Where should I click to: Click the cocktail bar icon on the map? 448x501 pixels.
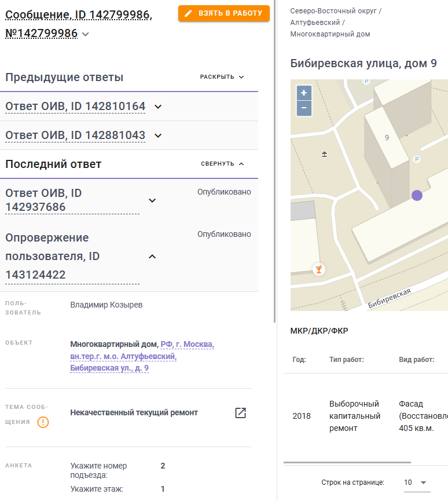pyautogui.click(x=319, y=269)
